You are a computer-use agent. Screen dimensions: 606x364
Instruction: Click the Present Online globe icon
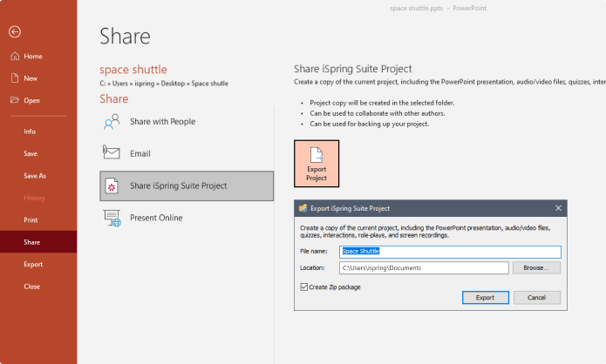[112, 218]
